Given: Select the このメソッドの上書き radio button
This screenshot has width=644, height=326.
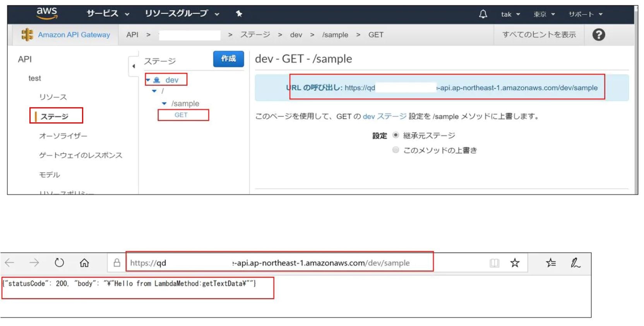Looking at the screenshot, I should [396, 150].
